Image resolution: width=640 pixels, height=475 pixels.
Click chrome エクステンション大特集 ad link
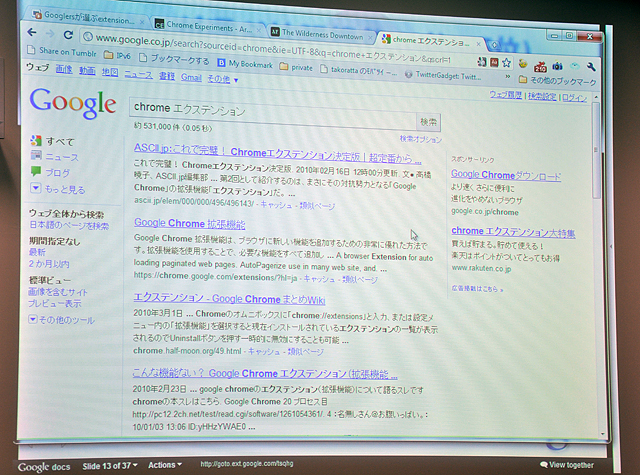pyautogui.click(x=513, y=231)
